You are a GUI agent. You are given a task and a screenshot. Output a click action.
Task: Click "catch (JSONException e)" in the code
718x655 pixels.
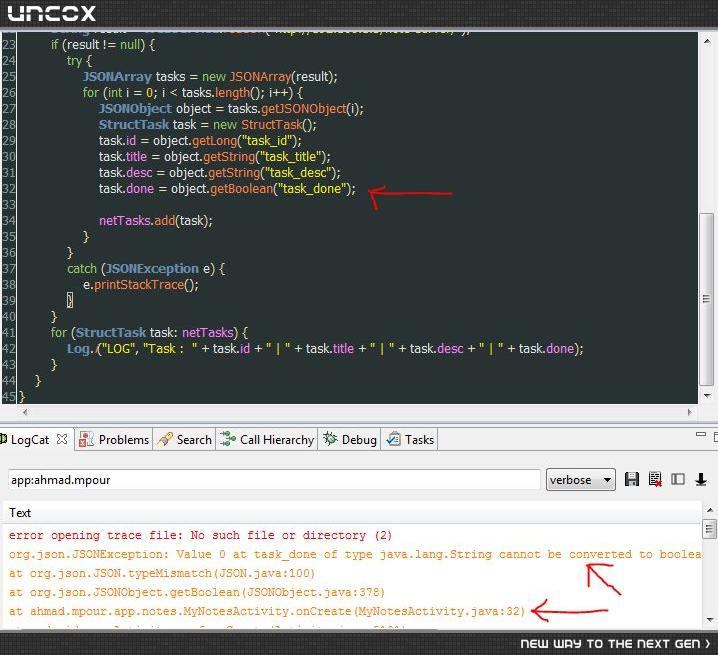pos(141,269)
